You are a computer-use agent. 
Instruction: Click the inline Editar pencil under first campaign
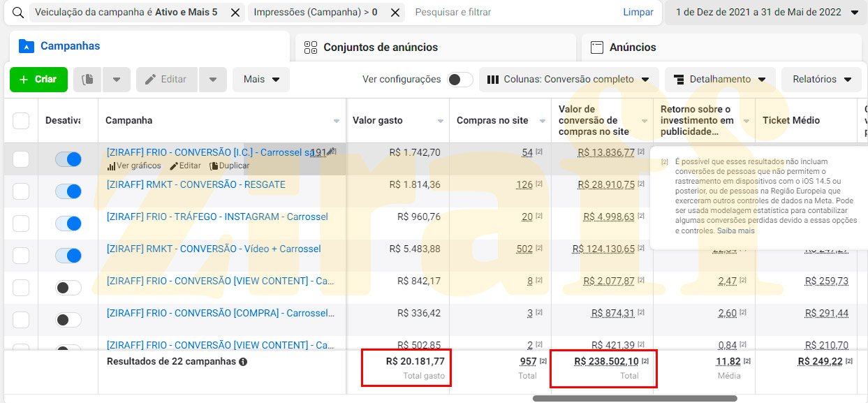[x=174, y=166]
